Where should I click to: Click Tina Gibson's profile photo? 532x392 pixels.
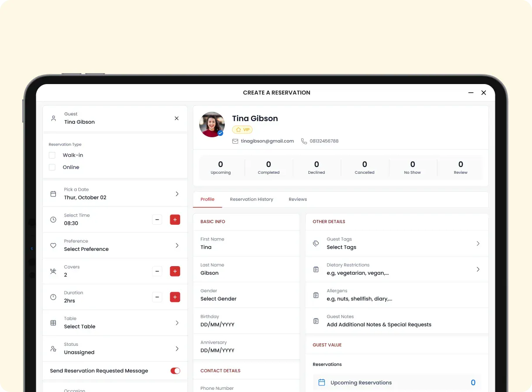[212, 125]
